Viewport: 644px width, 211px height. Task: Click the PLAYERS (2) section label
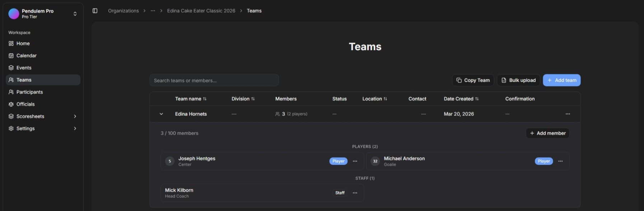click(x=365, y=147)
